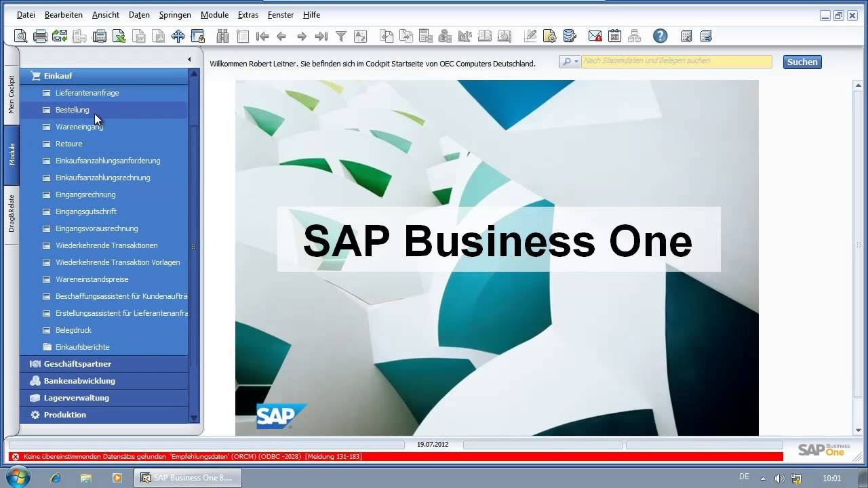Click the blue Help question mark icon

[x=660, y=36]
